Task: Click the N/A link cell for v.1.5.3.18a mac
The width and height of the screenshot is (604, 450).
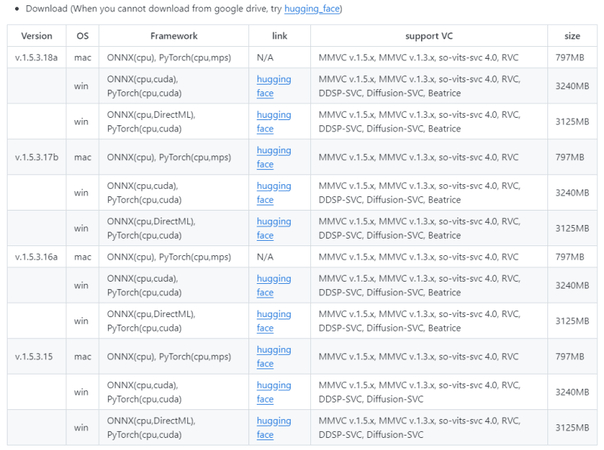Action: tap(266, 58)
